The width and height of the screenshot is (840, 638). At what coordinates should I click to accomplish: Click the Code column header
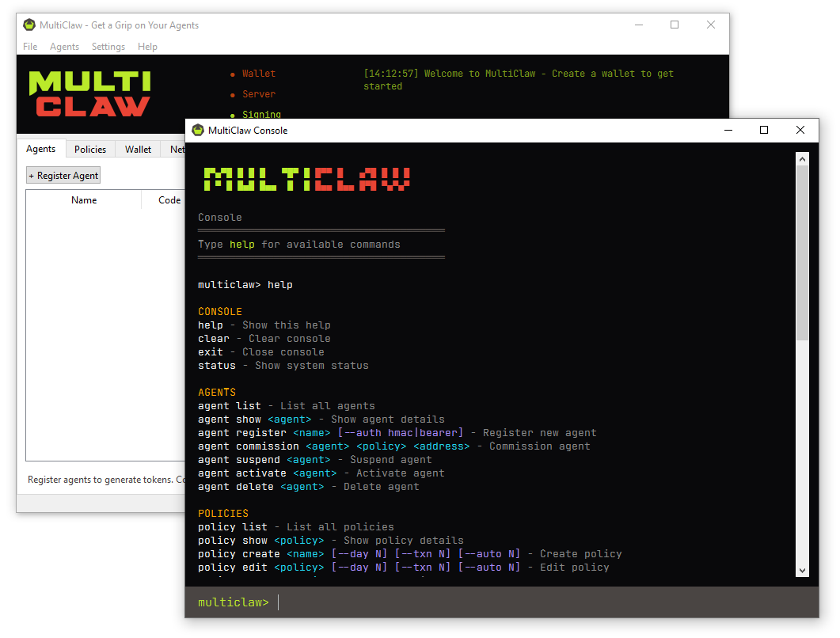[x=169, y=199]
